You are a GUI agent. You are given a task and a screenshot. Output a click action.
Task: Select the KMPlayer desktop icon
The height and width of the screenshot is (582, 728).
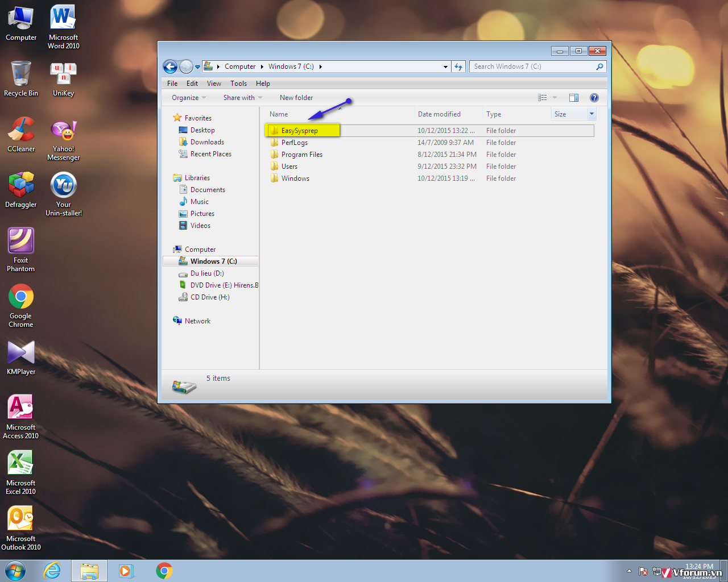(21, 357)
